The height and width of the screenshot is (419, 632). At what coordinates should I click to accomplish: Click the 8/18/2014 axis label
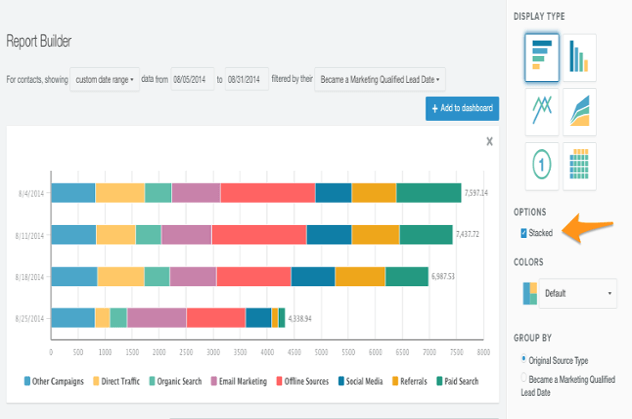29,277
